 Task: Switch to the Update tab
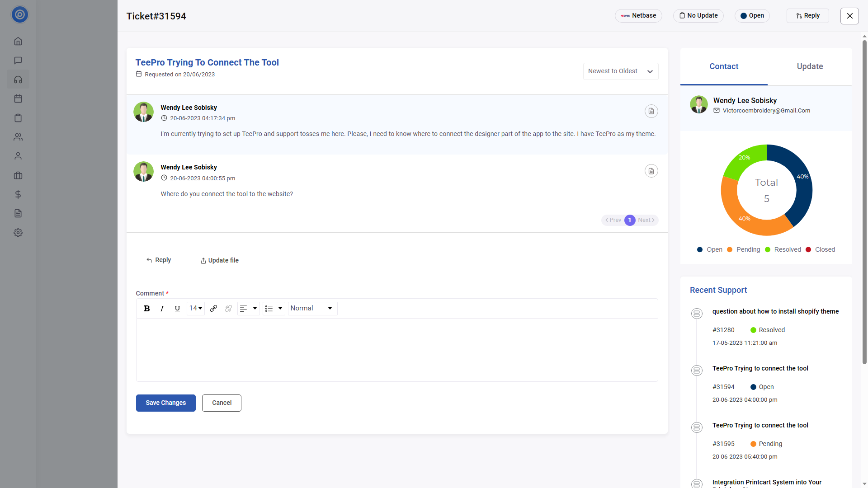click(809, 66)
